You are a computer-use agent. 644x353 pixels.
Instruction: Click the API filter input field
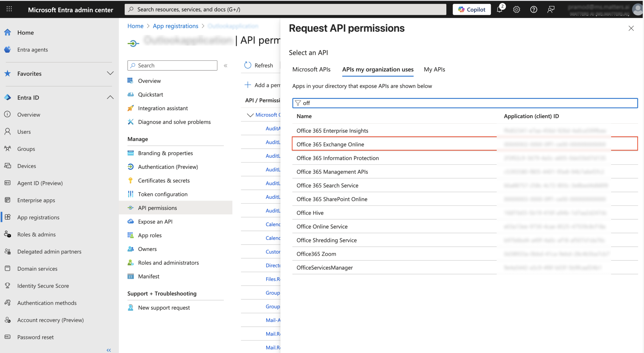pyautogui.click(x=465, y=103)
